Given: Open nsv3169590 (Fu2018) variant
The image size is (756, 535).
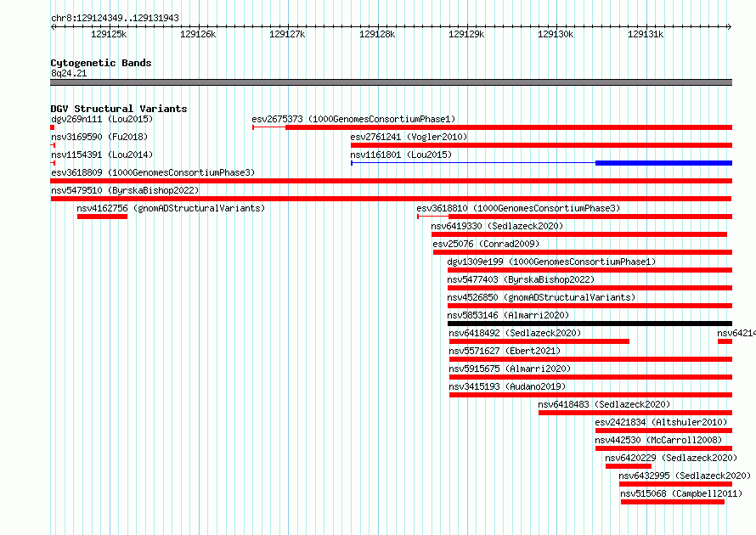Looking at the screenshot, I should (x=99, y=137).
